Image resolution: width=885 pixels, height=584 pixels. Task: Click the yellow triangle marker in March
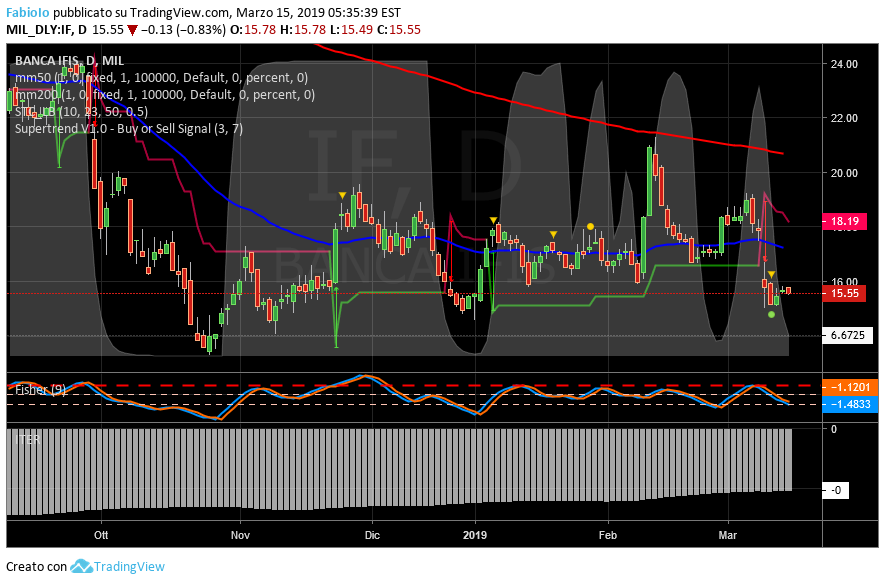click(771, 275)
